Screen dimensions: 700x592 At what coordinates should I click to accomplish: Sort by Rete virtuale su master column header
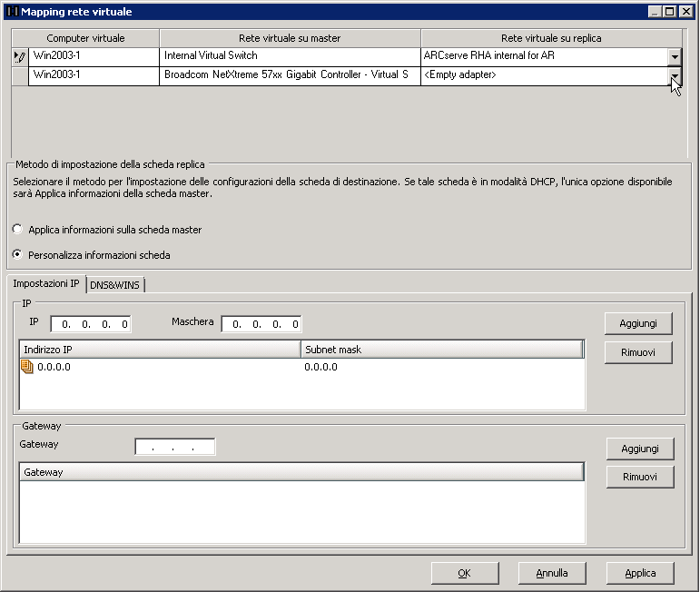pyautogui.click(x=290, y=38)
